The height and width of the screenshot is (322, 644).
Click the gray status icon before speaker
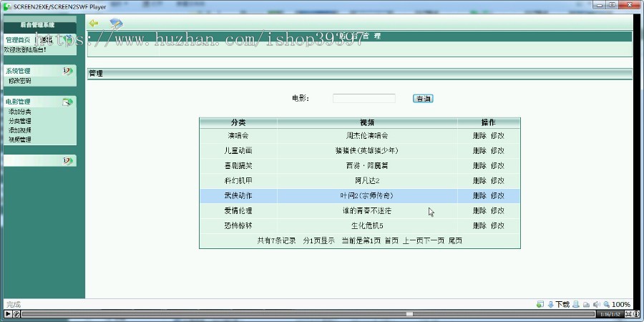(587, 305)
